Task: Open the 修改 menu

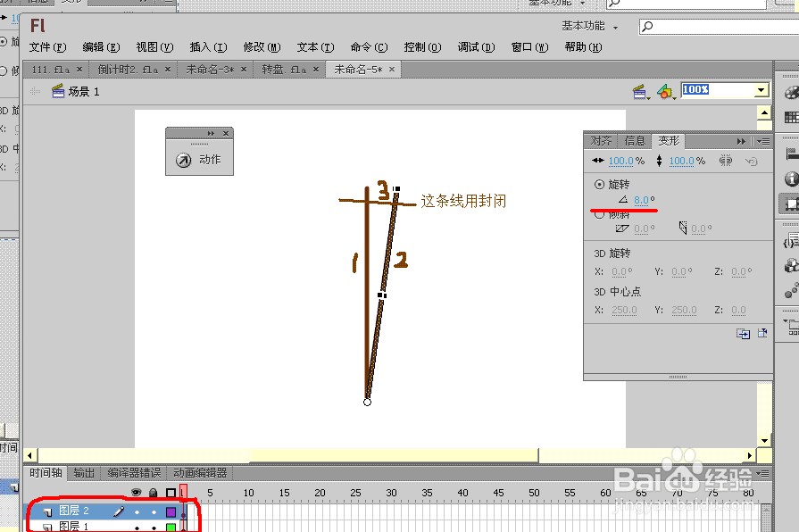Action: 260,46
